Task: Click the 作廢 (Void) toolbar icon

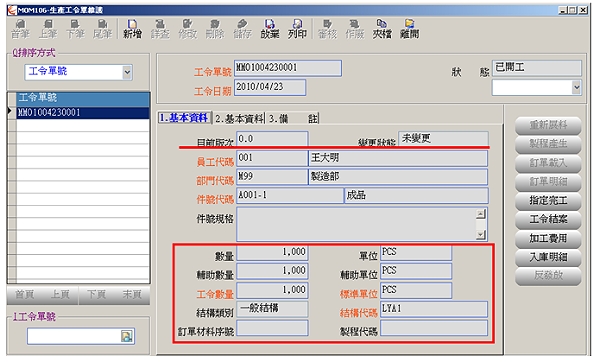Action: (355, 29)
